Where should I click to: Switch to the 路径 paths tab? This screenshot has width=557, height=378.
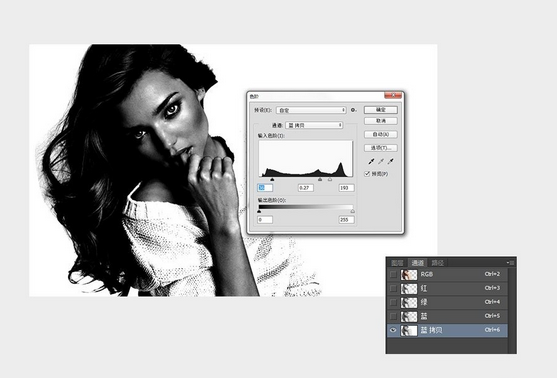(x=437, y=263)
